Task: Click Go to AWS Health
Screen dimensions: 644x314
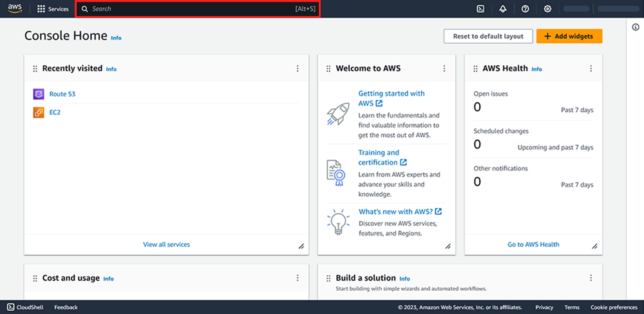Action: 533,244
